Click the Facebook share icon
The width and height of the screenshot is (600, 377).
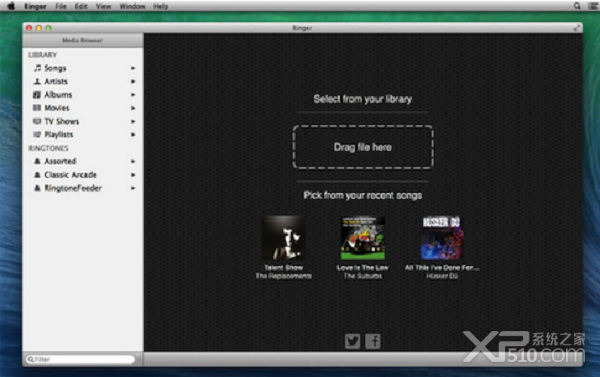point(373,341)
